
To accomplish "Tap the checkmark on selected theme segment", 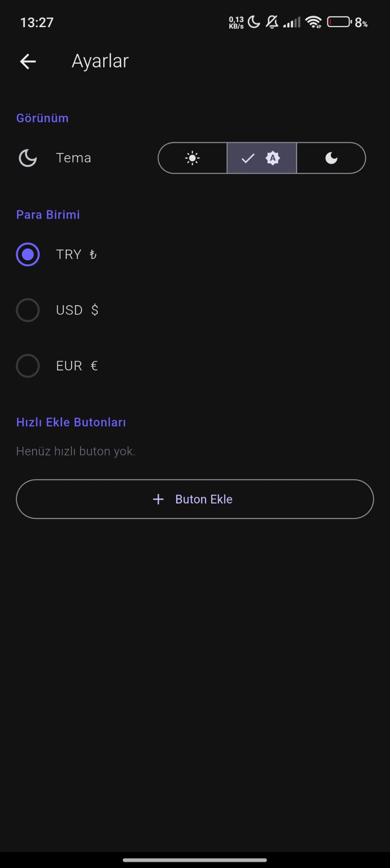I will [248, 159].
